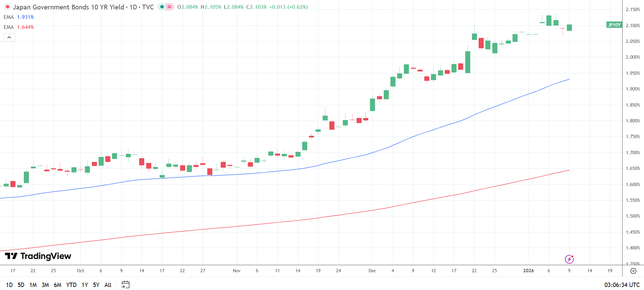Select the blue EMA 1.931% legend

tap(19, 17)
